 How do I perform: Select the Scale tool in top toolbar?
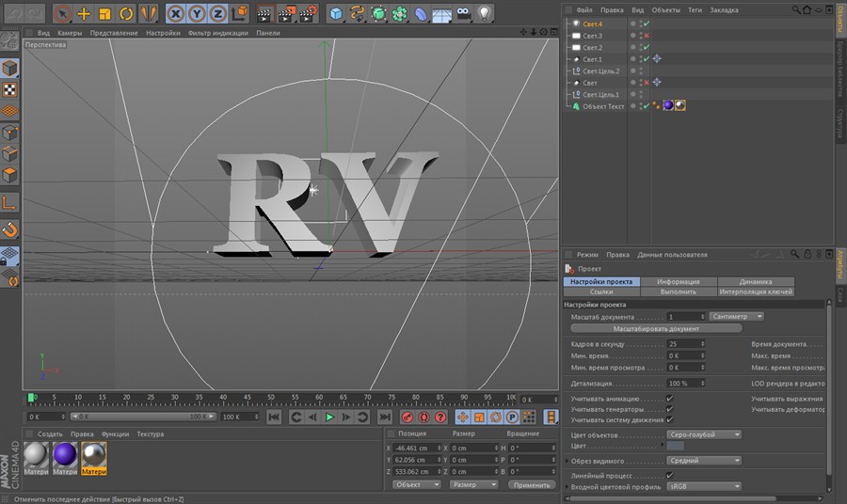coord(104,13)
